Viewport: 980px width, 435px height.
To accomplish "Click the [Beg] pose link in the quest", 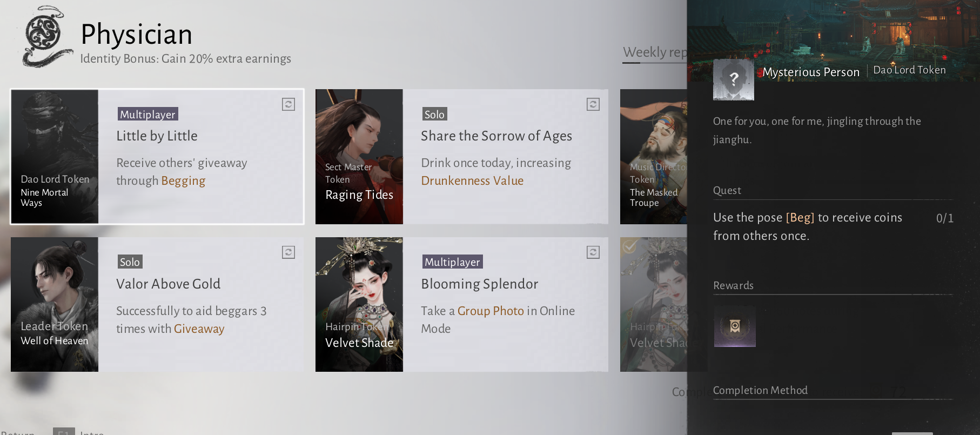I will (x=800, y=218).
